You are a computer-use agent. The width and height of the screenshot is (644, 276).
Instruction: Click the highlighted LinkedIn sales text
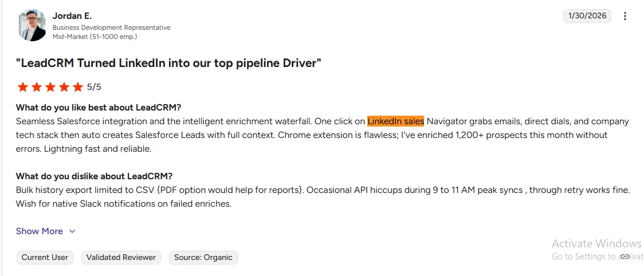[x=395, y=121]
